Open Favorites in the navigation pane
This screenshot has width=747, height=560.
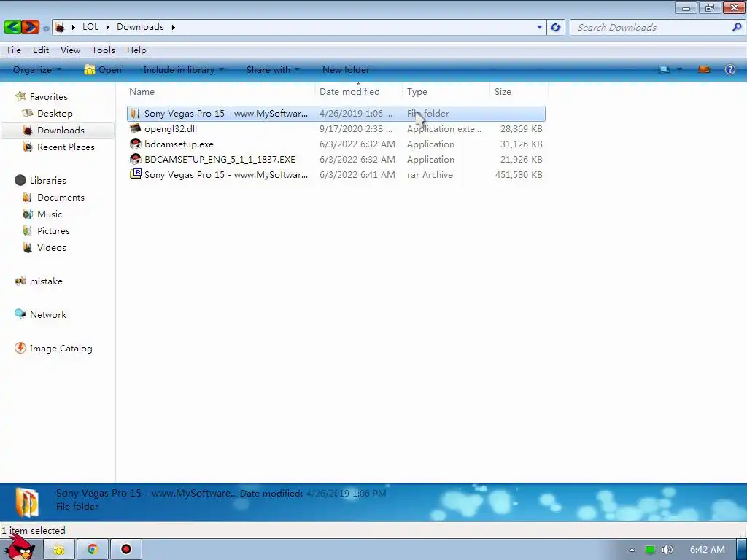48,97
